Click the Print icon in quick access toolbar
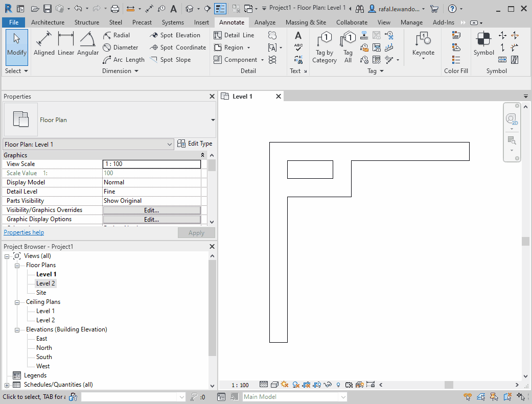 coord(115,9)
